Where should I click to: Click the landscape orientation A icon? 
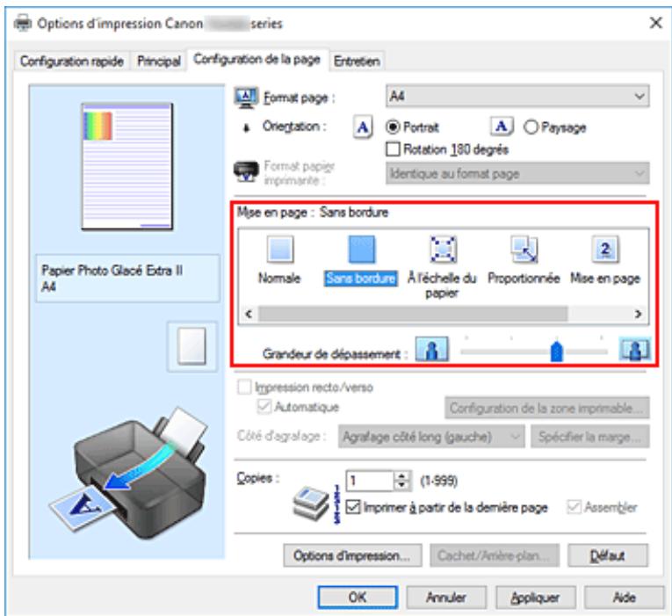pyautogui.click(x=501, y=127)
